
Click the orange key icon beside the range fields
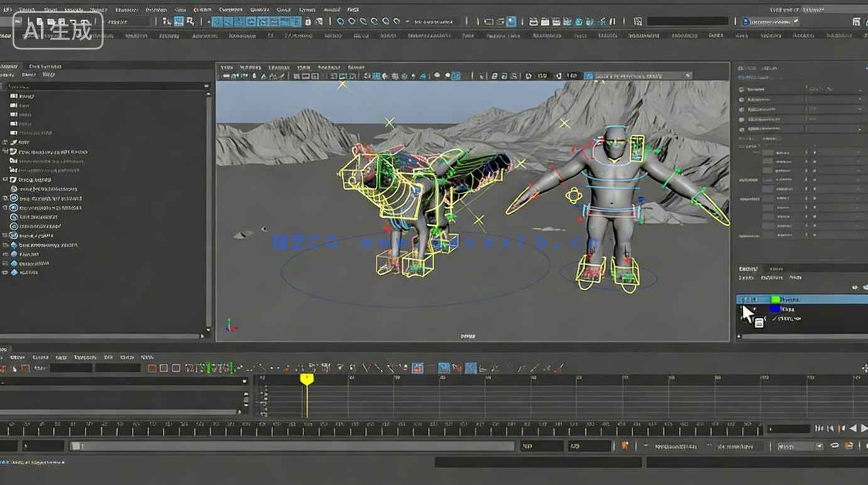tap(625, 446)
